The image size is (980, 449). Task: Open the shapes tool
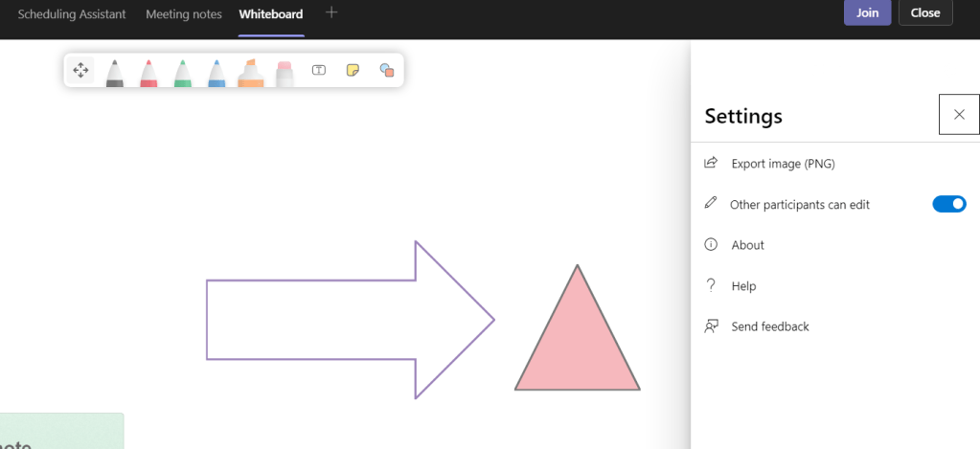click(386, 70)
